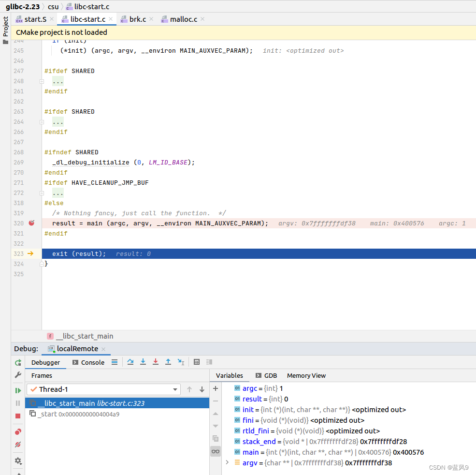Rerun the localRemote debug session
This screenshot has height=475, width=476.
pyautogui.click(x=18, y=362)
